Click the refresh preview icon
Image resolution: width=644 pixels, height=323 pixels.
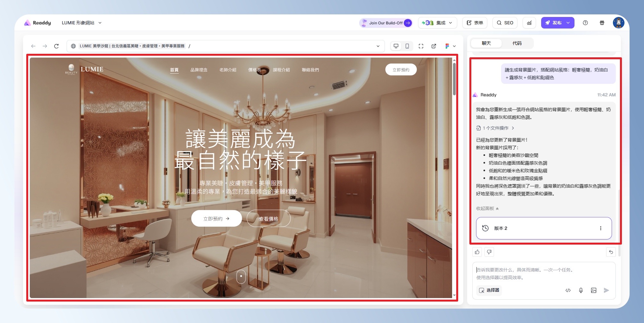56,46
